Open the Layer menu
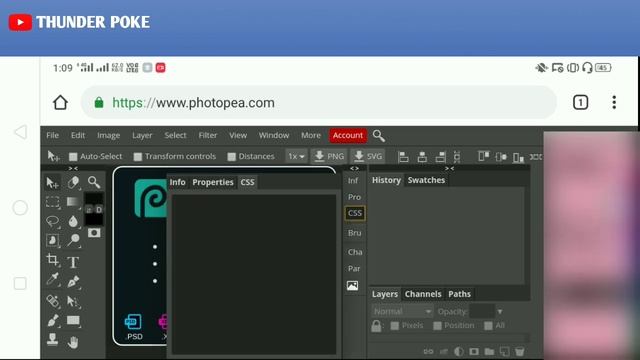The image size is (640, 360). [x=142, y=135]
